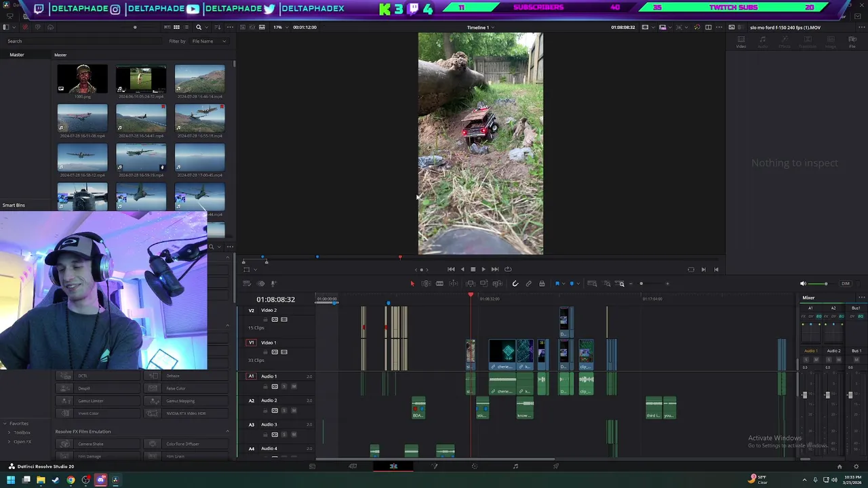
Task: Select the NVIDIA RTX Video HDR effect
Action: click(x=186, y=413)
